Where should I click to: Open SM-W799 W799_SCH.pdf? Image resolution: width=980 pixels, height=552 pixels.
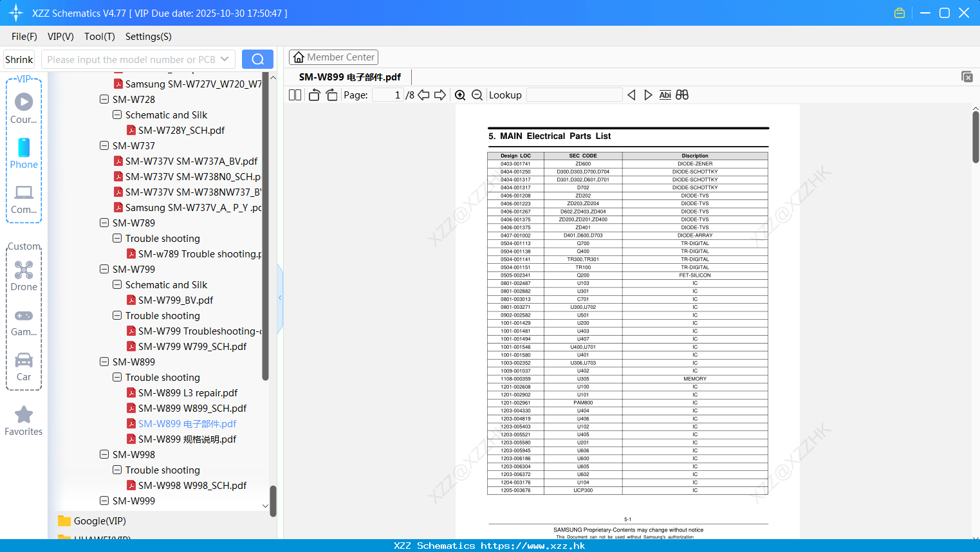[192, 346]
